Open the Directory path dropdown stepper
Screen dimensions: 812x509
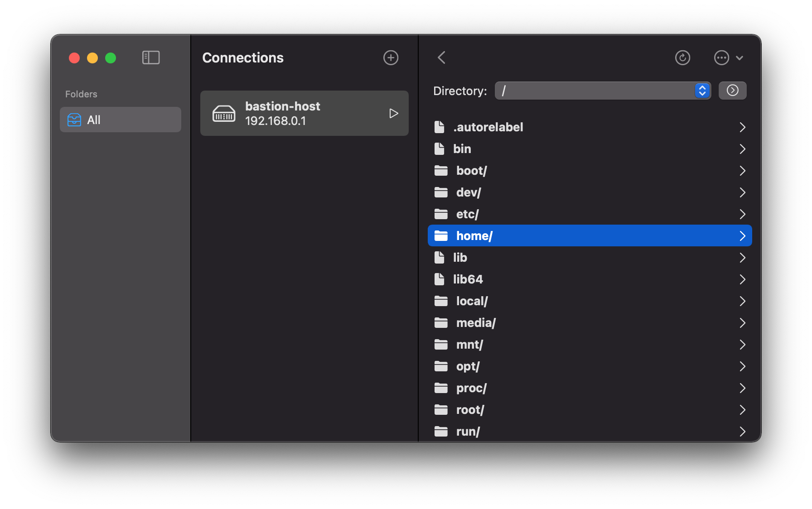coord(702,91)
